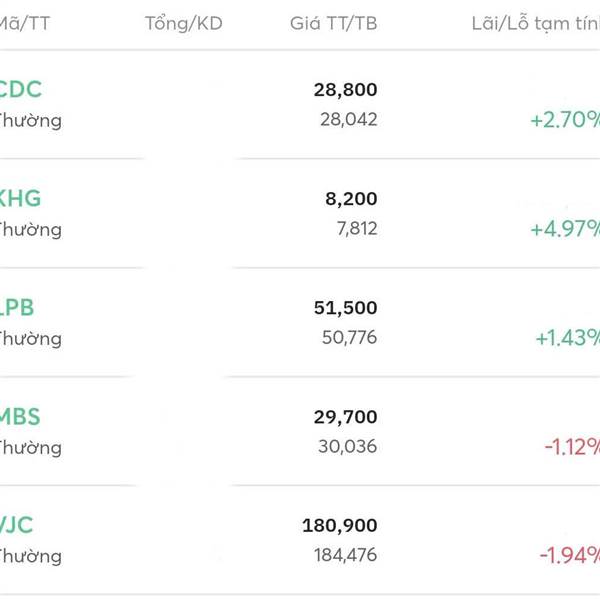Open the MBS stock symbol

pyautogui.click(x=20, y=417)
